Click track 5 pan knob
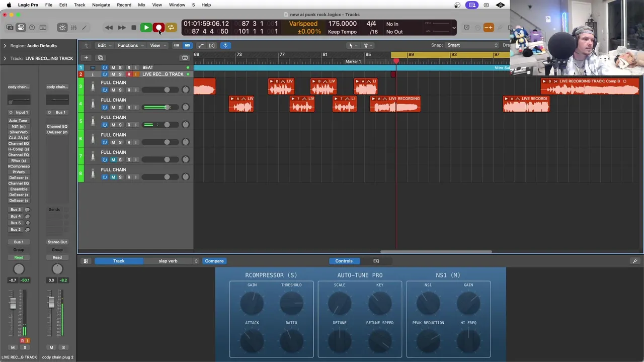Viewport: 644px width, 362px height. 186,125
